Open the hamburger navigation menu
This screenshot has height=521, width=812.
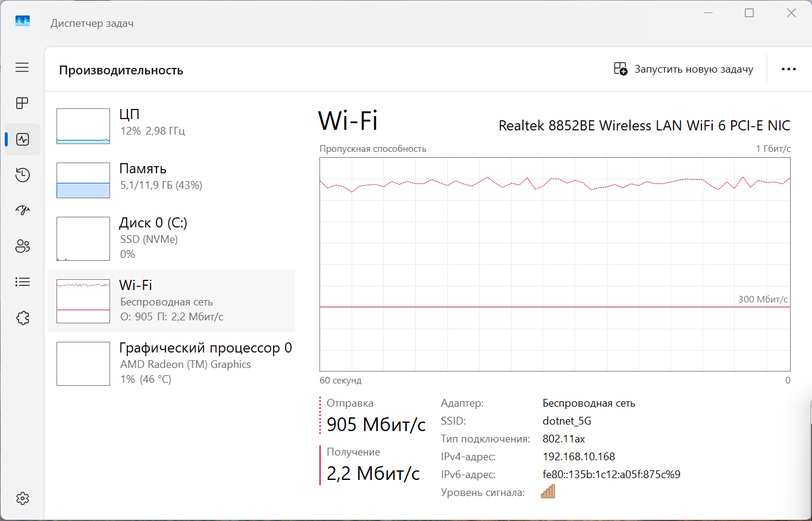22,67
